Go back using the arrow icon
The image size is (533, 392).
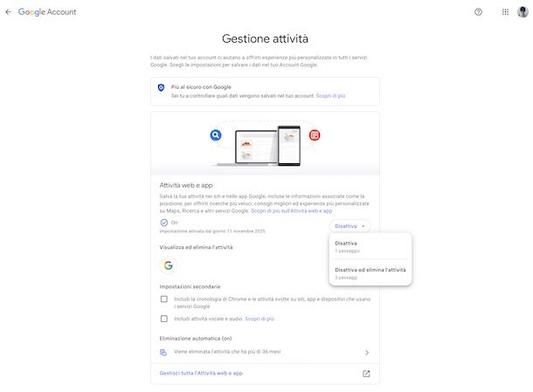coord(8,12)
